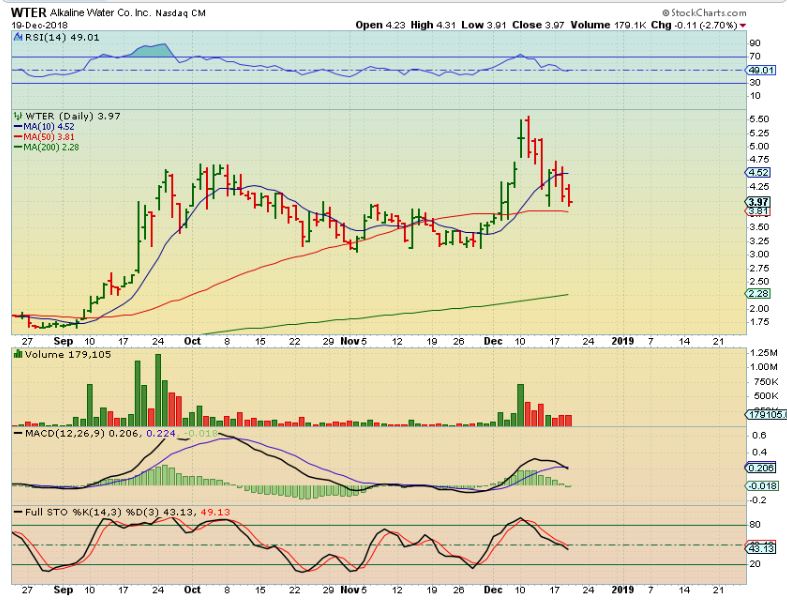Click the Volume 179,105 panel label

click(x=68, y=354)
